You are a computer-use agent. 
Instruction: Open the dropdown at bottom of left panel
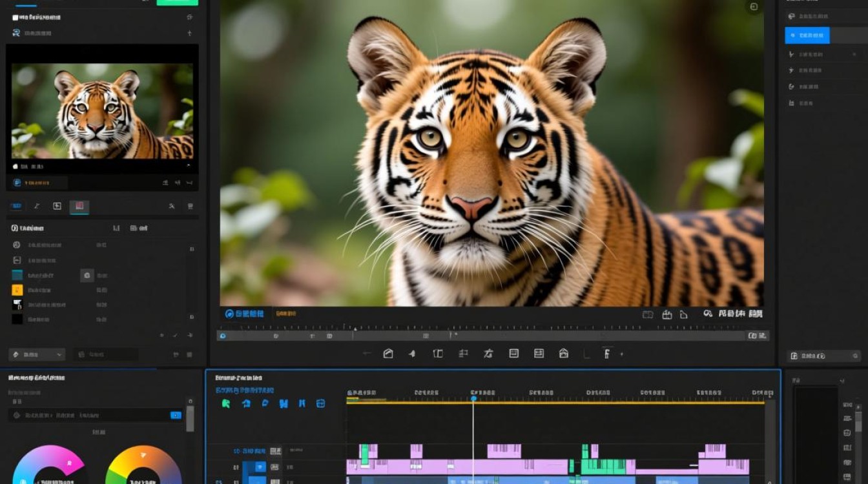pyautogui.click(x=37, y=354)
